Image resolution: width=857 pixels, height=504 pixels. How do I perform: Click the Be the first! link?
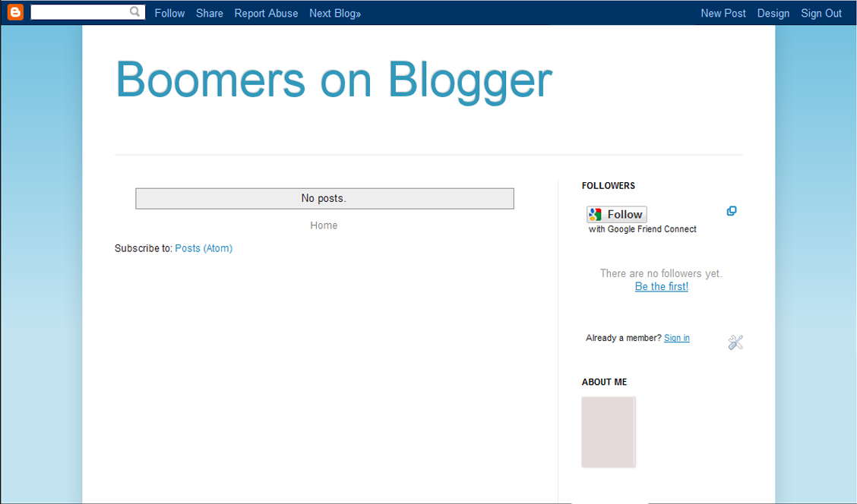click(661, 286)
